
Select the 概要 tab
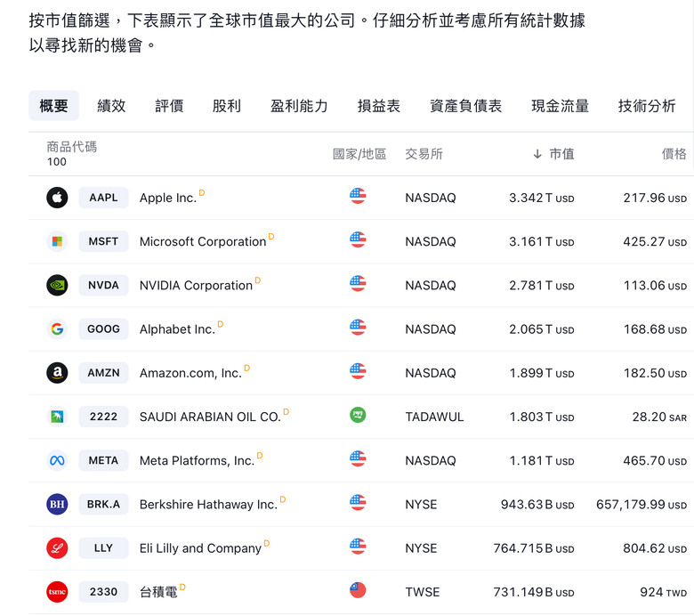click(x=53, y=106)
